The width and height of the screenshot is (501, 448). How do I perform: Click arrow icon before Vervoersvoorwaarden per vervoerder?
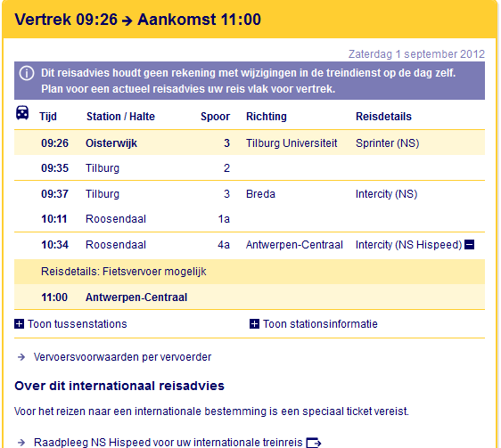[x=21, y=357]
